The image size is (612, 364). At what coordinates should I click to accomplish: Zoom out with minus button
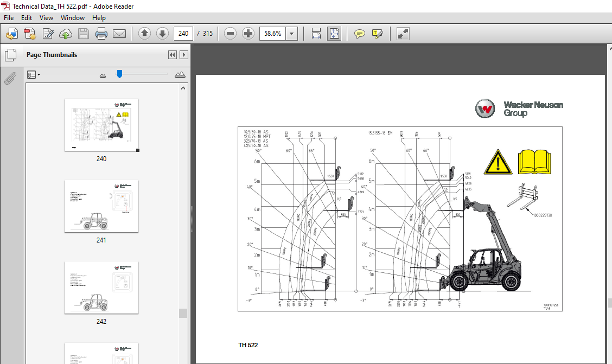point(230,34)
